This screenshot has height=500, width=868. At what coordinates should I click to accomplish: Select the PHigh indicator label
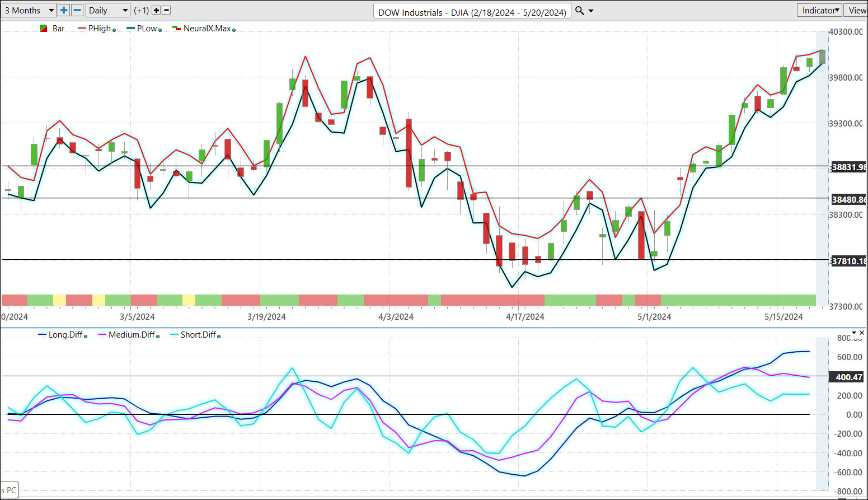pyautogui.click(x=100, y=29)
